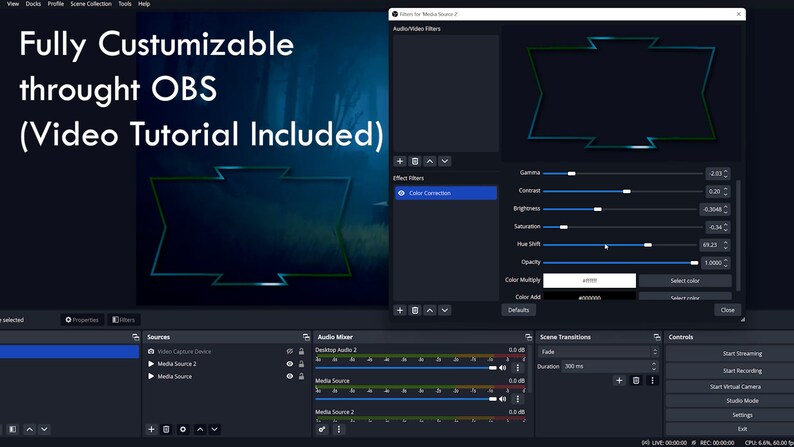Viewport: 794px width, 447px height.
Task: Remove selected source with trash icon
Action: 166,429
